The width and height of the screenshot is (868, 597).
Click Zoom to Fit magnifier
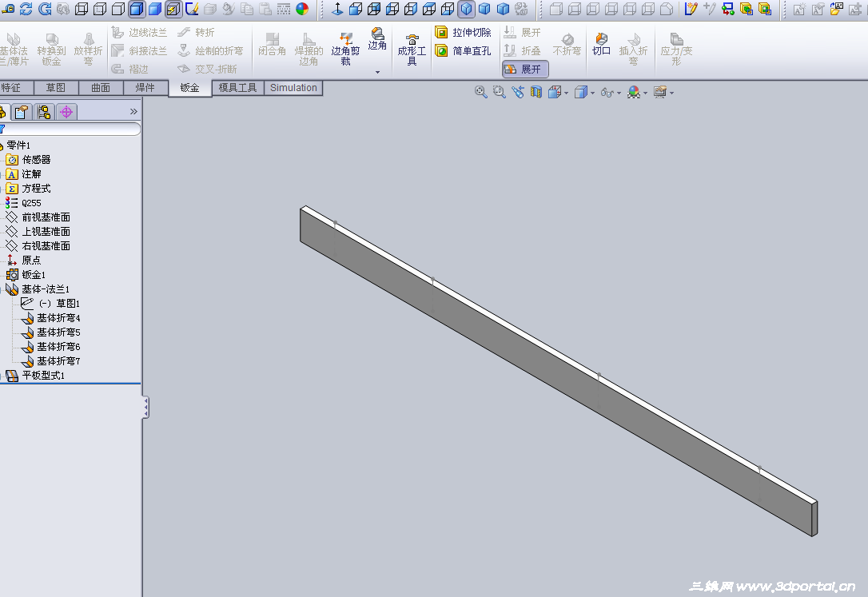[480, 93]
